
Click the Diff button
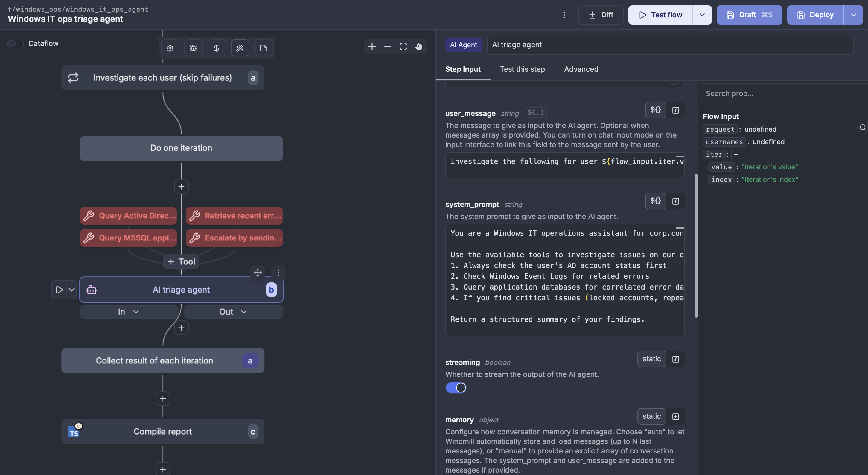tap(601, 14)
